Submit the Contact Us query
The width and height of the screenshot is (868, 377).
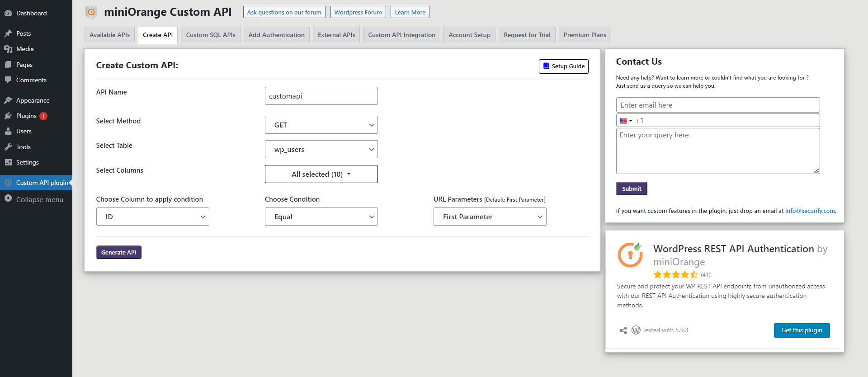632,188
